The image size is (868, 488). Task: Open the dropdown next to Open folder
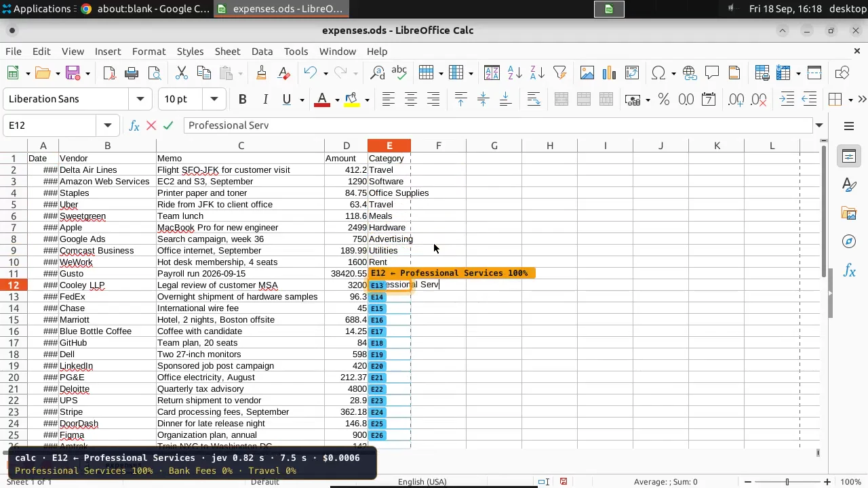click(x=58, y=73)
